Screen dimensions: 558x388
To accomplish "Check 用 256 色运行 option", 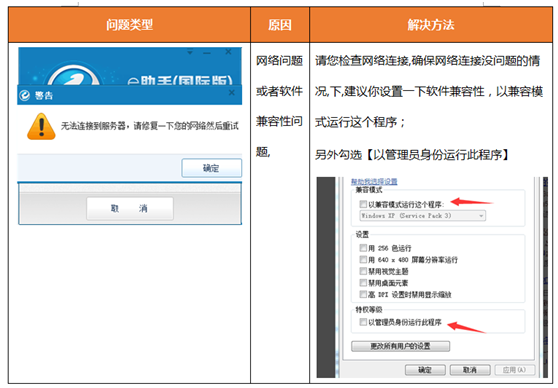I will (363, 248).
